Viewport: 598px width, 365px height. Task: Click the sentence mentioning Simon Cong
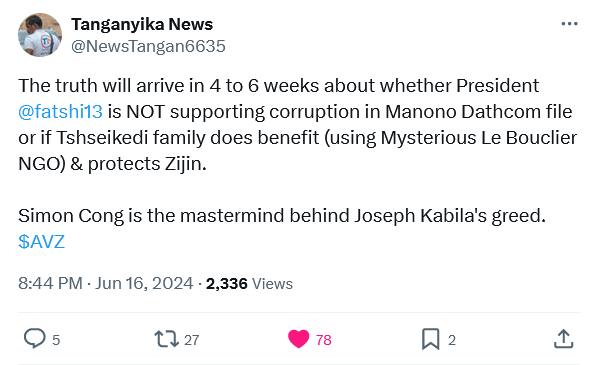(x=282, y=216)
